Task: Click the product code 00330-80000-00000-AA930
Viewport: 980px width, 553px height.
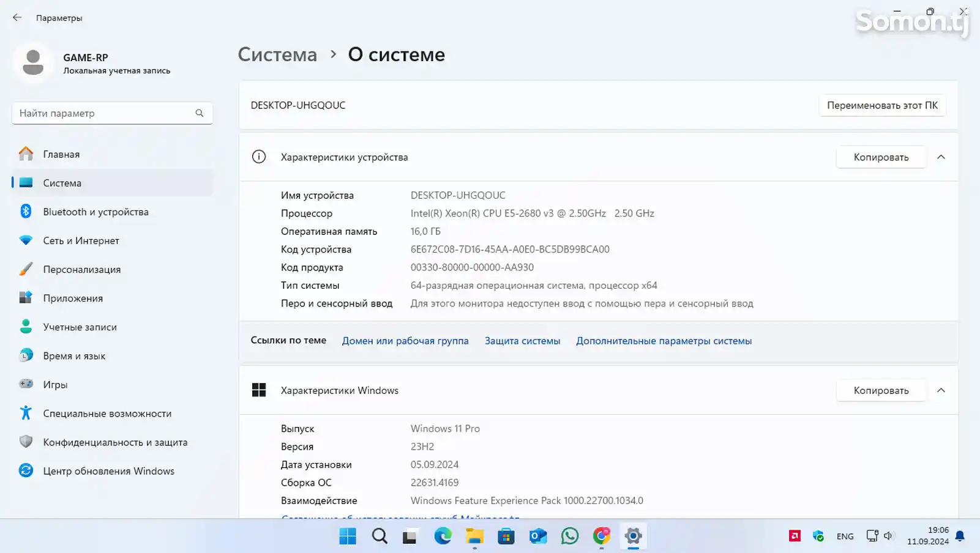Action: 472,267
